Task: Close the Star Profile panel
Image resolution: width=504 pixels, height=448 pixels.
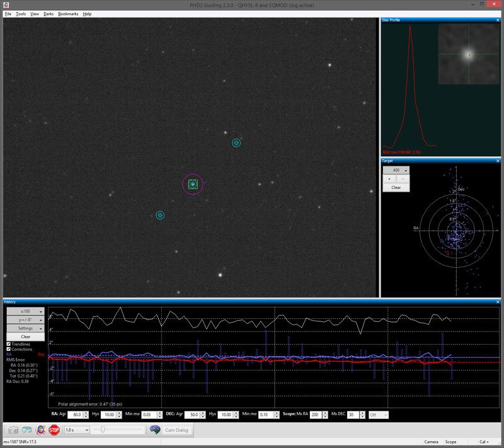Action: click(x=498, y=20)
